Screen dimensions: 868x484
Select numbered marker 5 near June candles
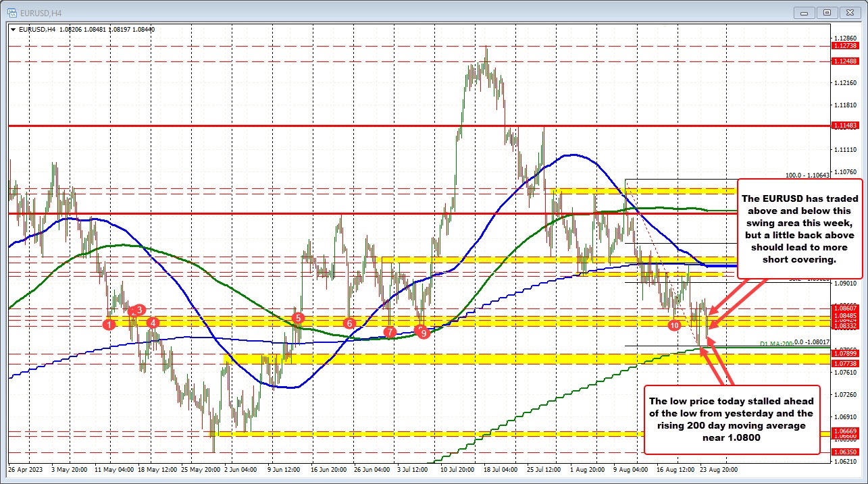click(x=297, y=317)
